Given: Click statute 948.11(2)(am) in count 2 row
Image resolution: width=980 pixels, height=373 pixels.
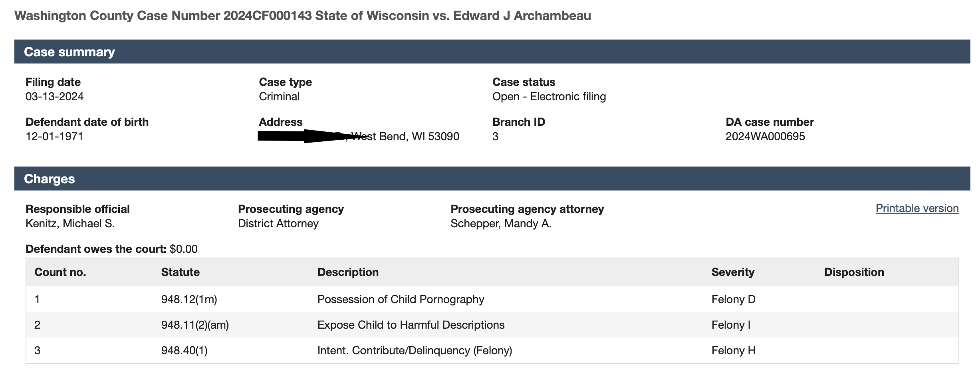Looking at the screenshot, I should tap(195, 325).
